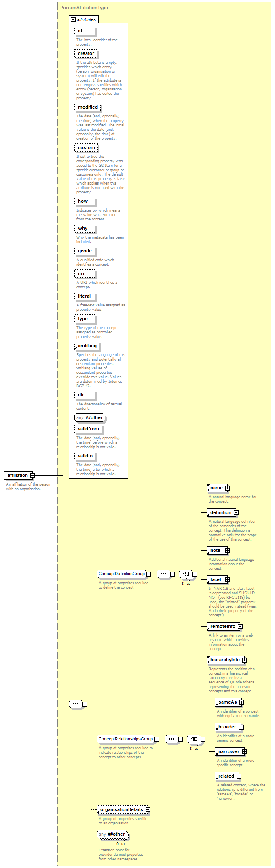275x868 pixels.
Task: Select the modified attribute box
Action: 88,107
